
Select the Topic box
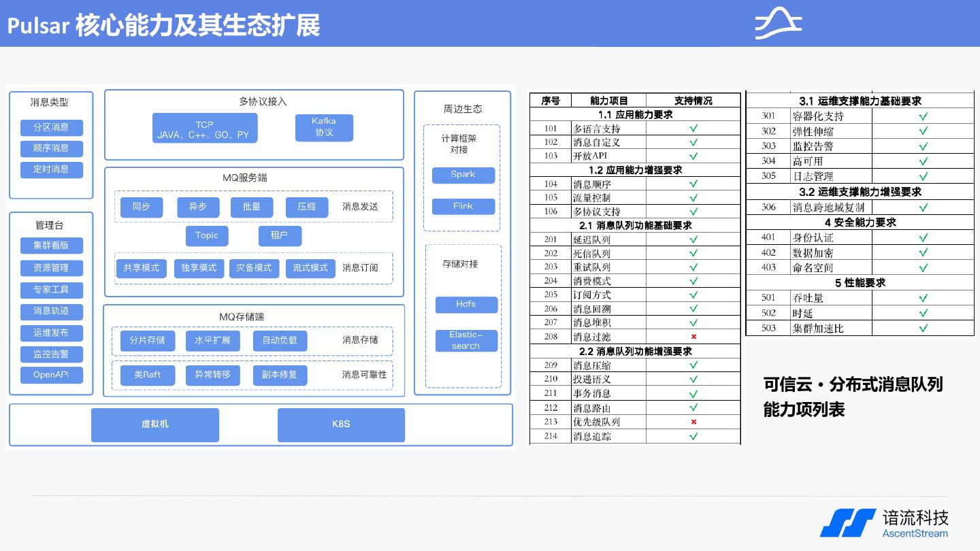point(207,235)
